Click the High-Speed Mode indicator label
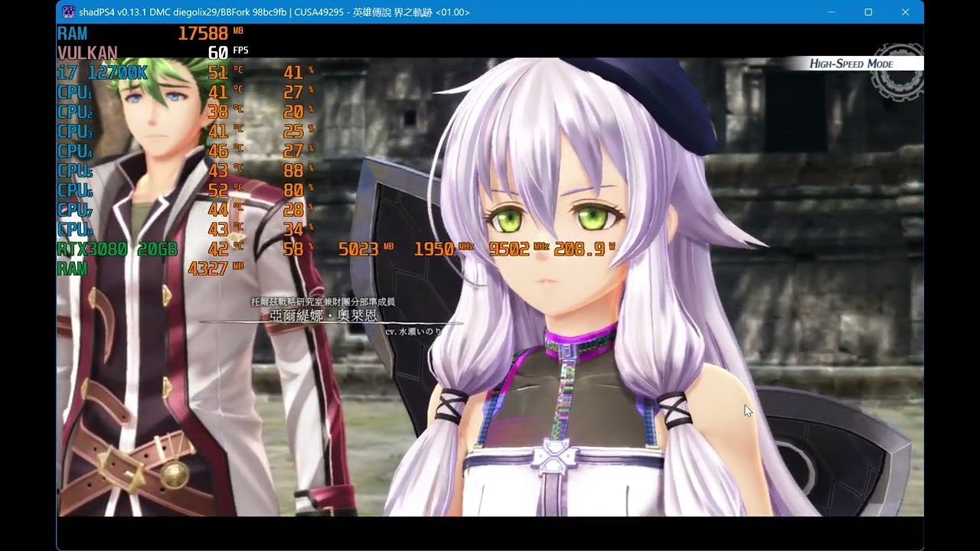 click(851, 64)
